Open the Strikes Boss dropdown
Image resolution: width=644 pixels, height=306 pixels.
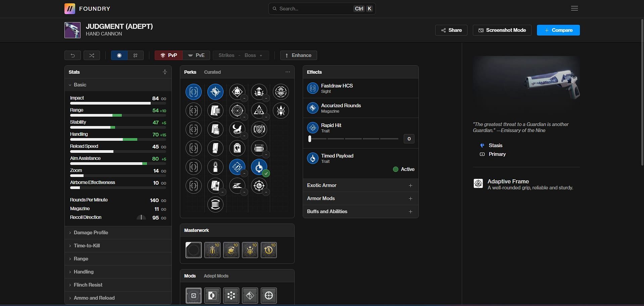(241, 55)
